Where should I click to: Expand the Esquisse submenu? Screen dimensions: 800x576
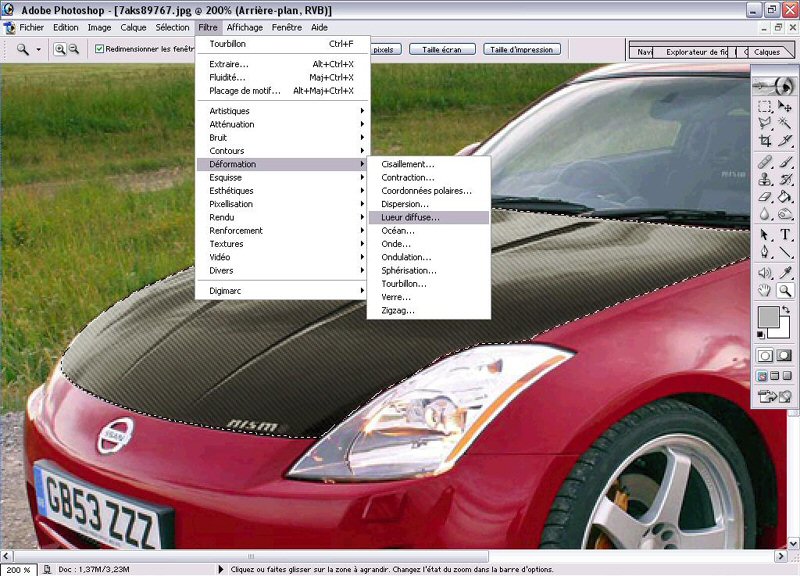pyautogui.click(x=283, y=178)
